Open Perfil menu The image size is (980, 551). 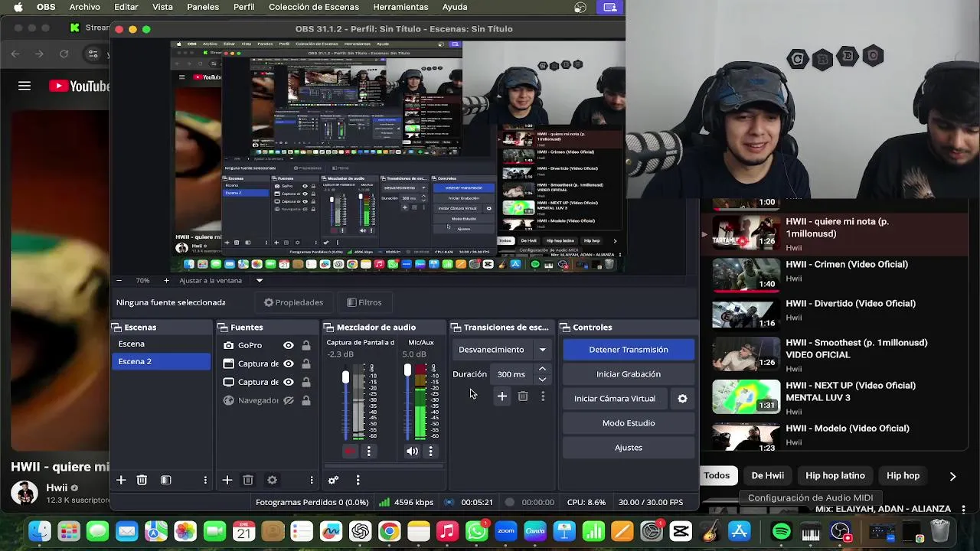tap(244, 7)
